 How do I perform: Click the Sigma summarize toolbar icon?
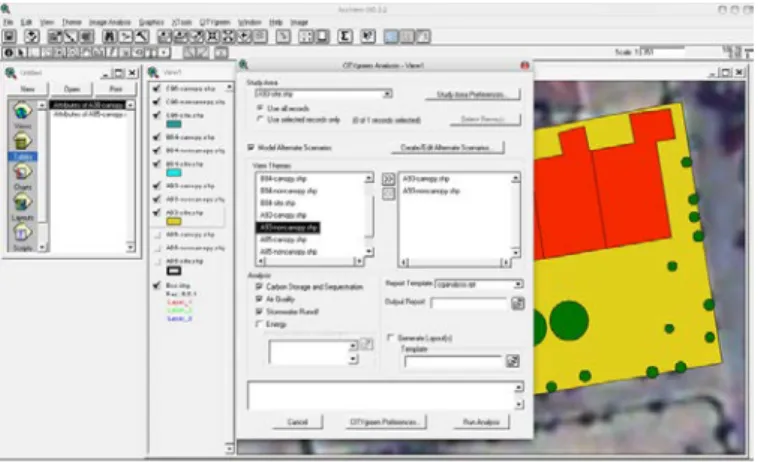point(345,36)
